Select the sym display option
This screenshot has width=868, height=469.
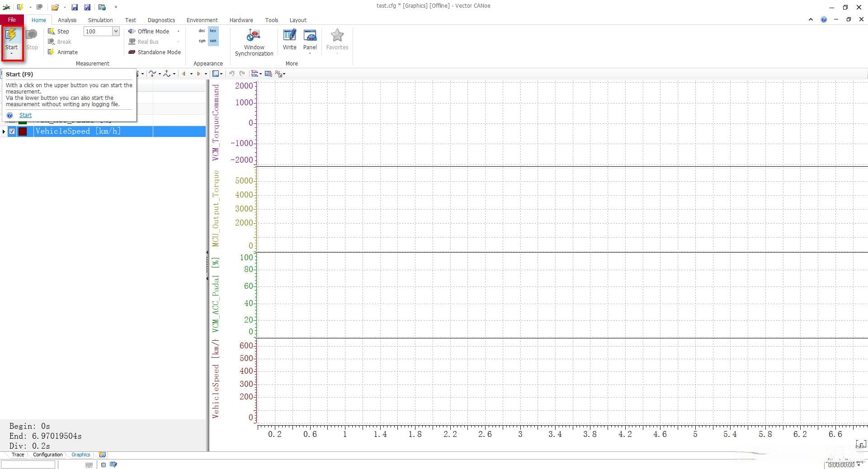(x=202, y=41)
